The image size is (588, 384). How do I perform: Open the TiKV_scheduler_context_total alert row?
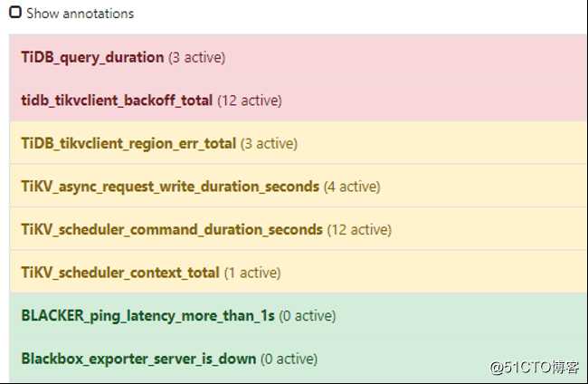tap(120, 273)
